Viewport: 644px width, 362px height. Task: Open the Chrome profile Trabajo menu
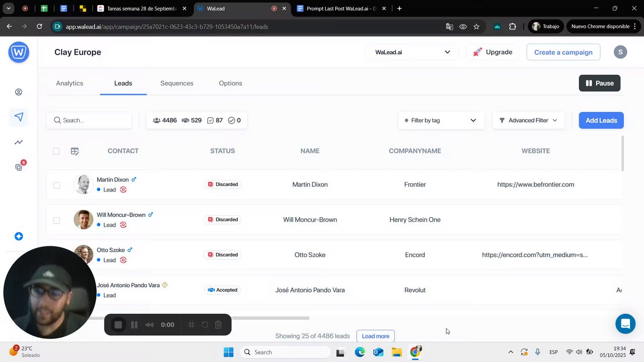coord(545,26)
